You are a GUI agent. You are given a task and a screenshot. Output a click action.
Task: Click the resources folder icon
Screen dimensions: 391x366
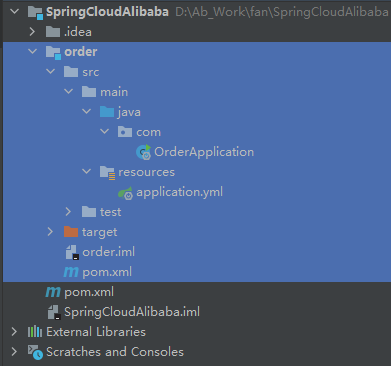107,173
